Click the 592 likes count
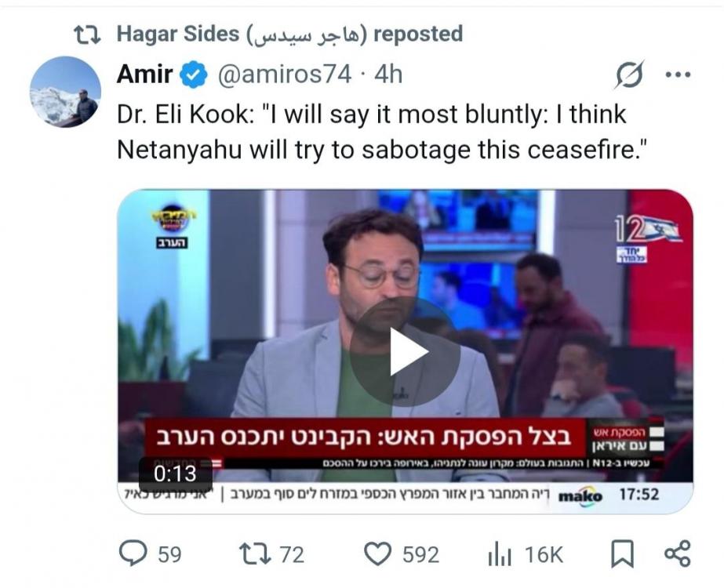724x588 pixels. [420, 555]
